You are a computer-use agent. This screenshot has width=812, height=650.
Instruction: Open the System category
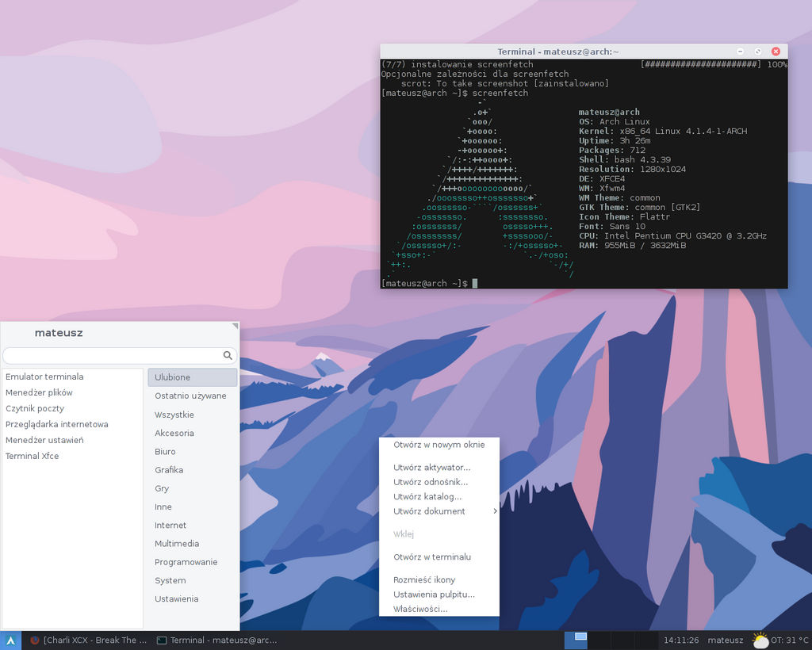(193, 581)
